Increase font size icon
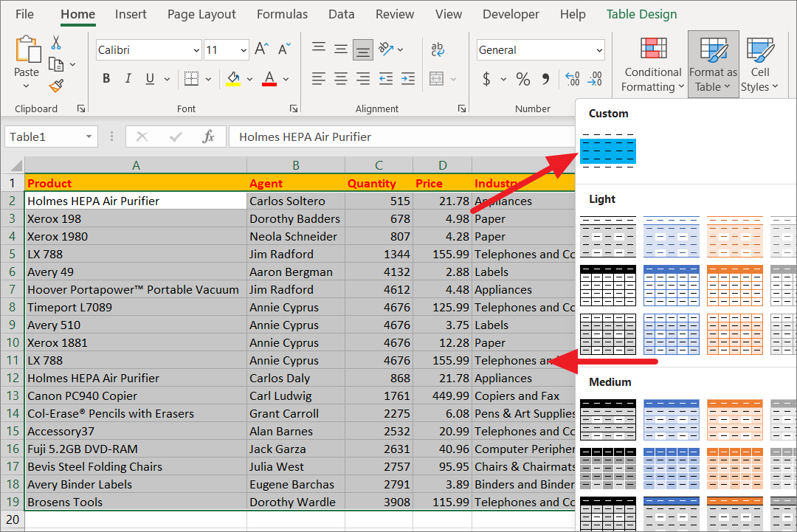The height and width of the screenshot is (532, 797). tap(262, 49)
